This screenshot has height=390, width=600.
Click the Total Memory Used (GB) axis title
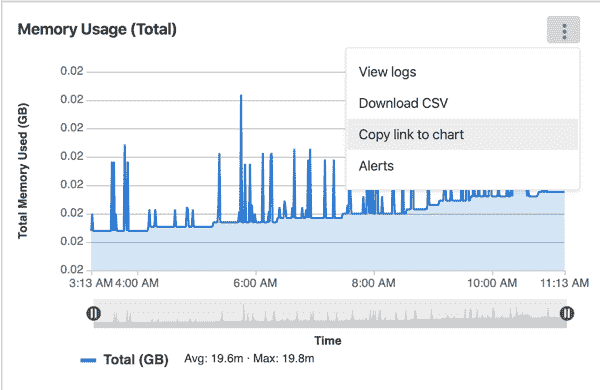23,171
